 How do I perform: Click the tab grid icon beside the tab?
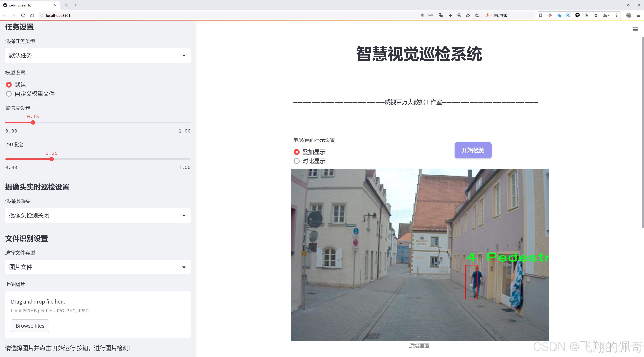(67, 5)
